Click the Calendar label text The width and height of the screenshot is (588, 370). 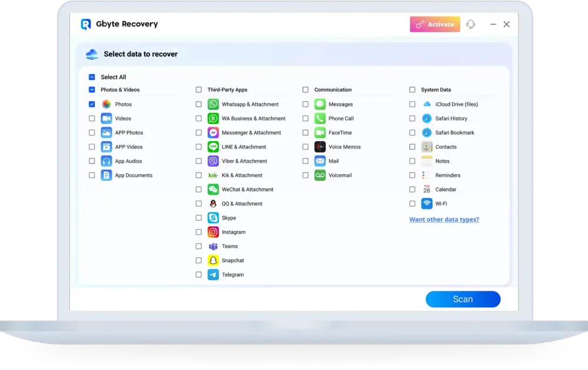pos(446,190)
